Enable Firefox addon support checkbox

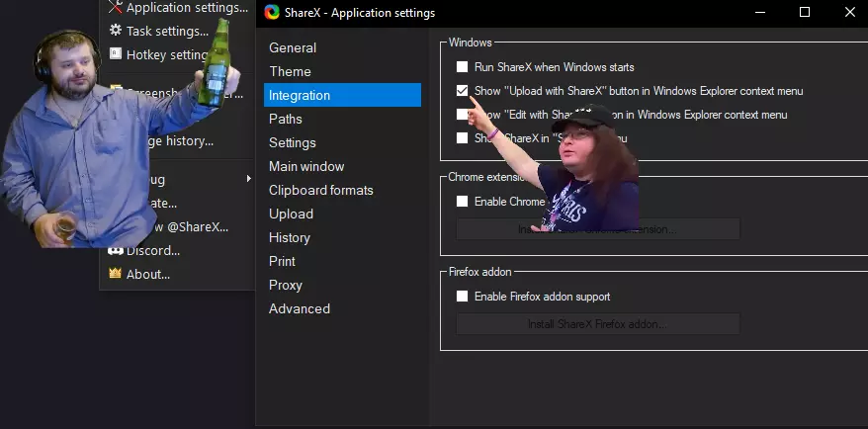463,297
